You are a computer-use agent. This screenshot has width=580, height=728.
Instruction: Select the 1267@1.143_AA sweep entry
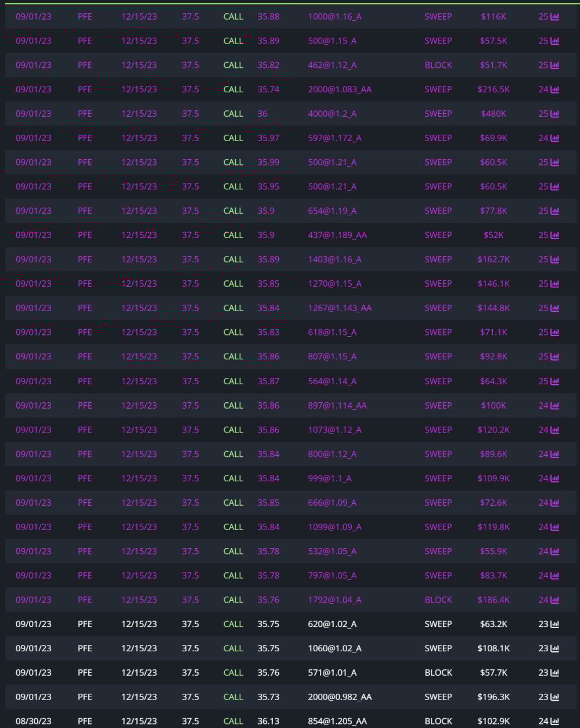coord(340,308)
